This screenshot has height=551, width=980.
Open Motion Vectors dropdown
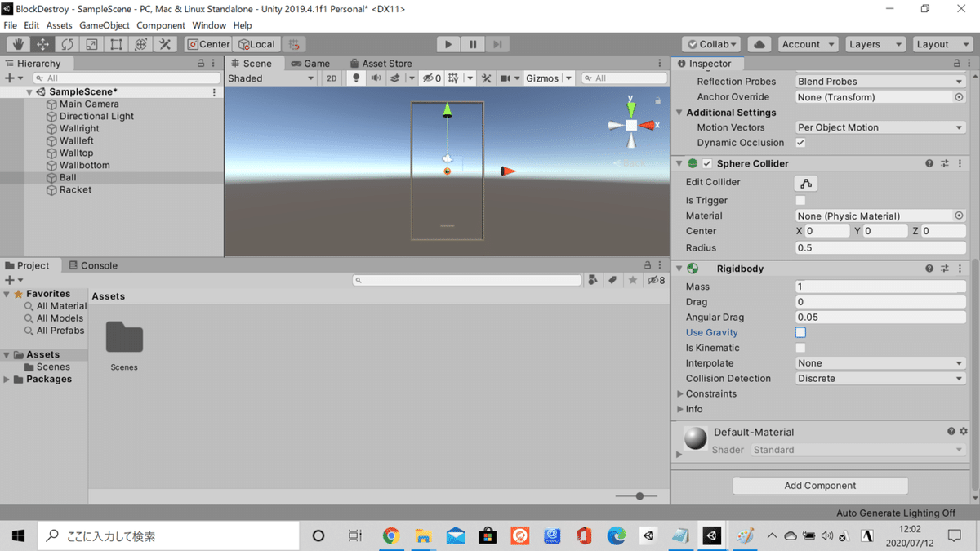[880, 127]
